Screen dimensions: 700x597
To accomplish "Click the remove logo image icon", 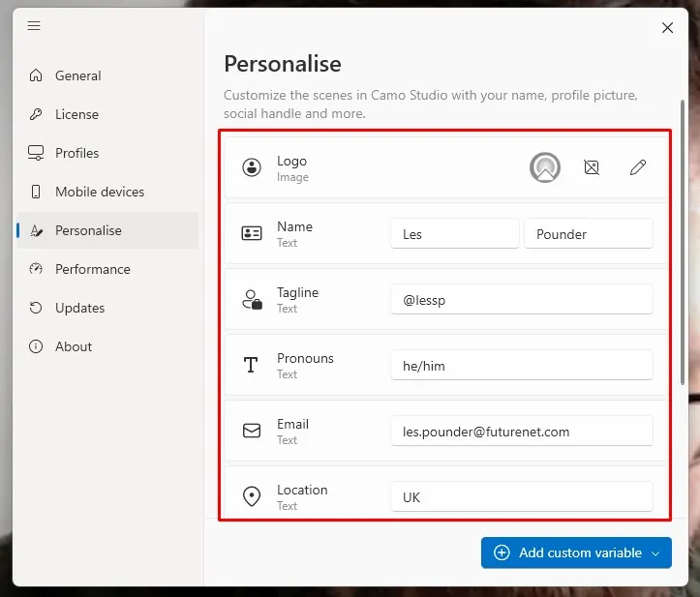I will tap(592, 167).
